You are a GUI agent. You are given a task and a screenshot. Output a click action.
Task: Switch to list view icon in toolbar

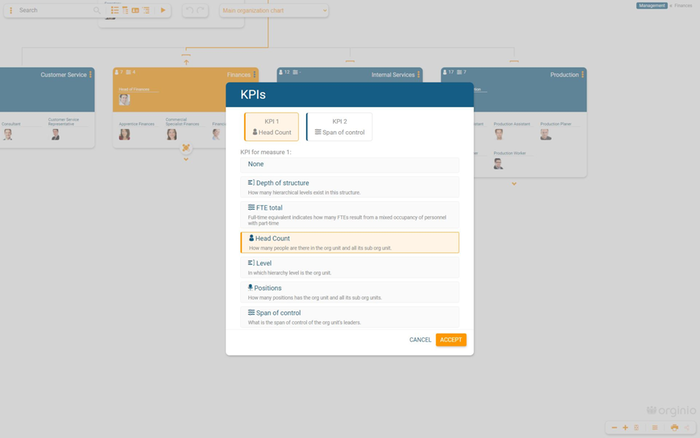point(115,10)
